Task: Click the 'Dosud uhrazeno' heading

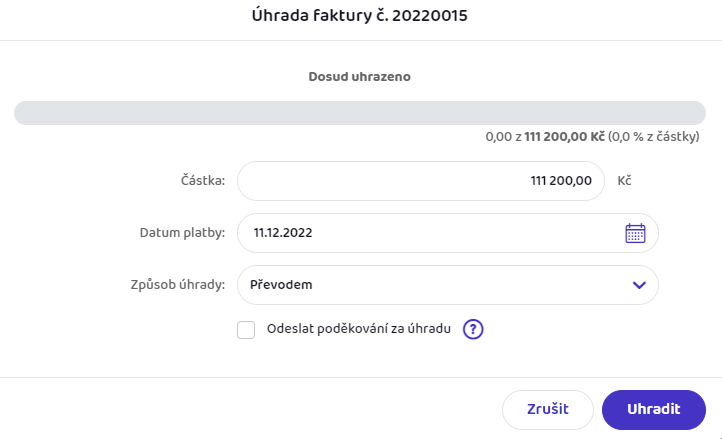Action: coord(360,76)
